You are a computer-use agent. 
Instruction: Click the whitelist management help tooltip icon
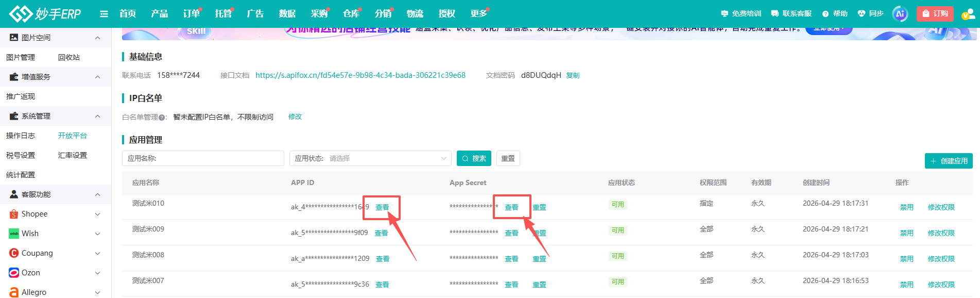[162, 118]
